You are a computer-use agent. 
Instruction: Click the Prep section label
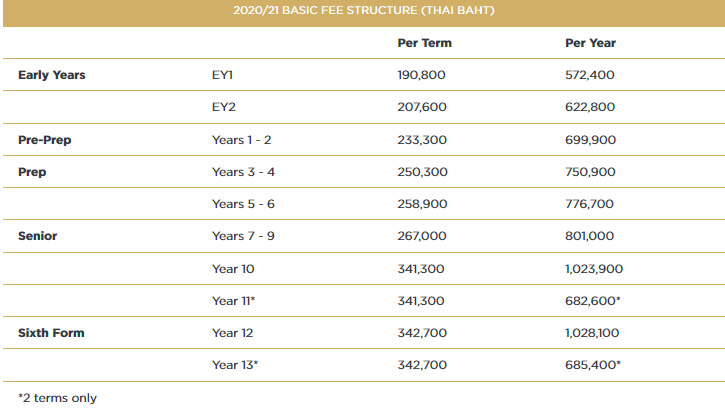pos(33,172)
